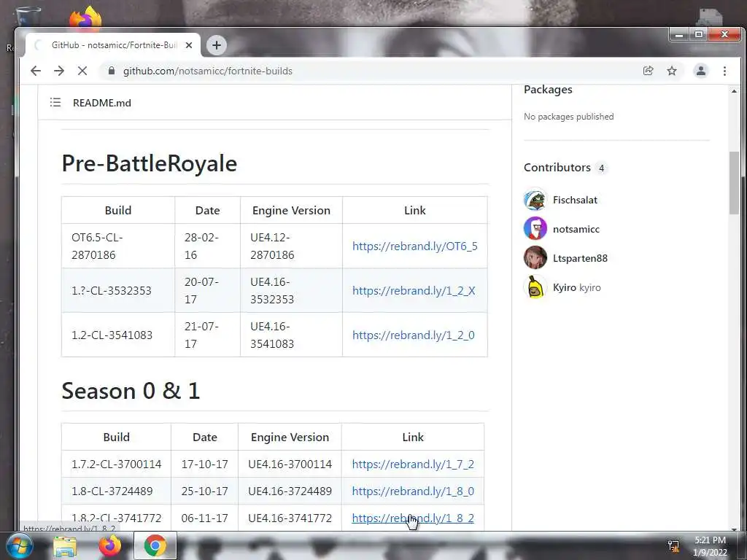This screenshot has width=747, height=560.
Task: Open contributor notsamicc's profile name
Action: pyautogui.click(x=576, y=229)
